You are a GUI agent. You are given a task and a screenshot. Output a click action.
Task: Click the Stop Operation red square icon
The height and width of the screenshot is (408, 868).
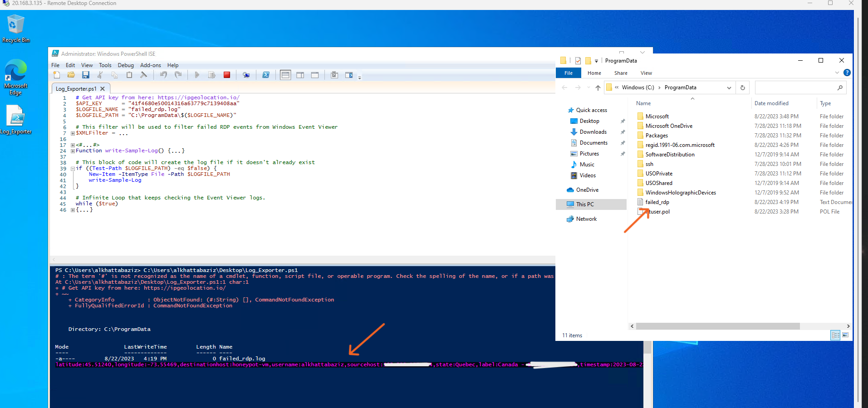(x=227, y=75)
